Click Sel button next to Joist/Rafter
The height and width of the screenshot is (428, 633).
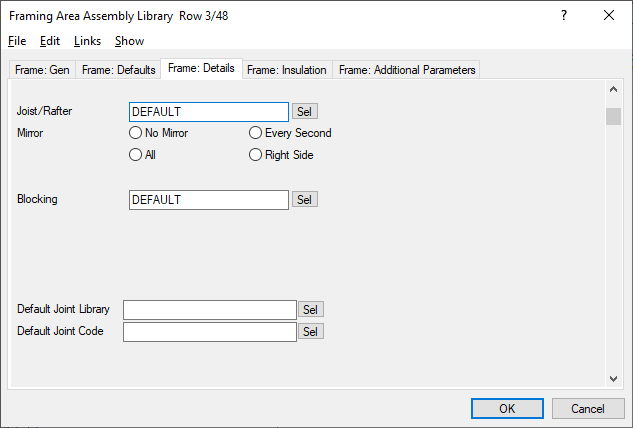[x=304, y=111]
